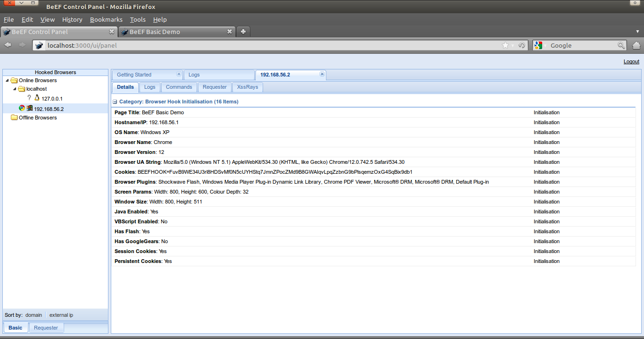Image resolution: width=644 pixels, height=339 pixels.
Task: Open the Requester sub-tab
Action: [x=215, y=87]
